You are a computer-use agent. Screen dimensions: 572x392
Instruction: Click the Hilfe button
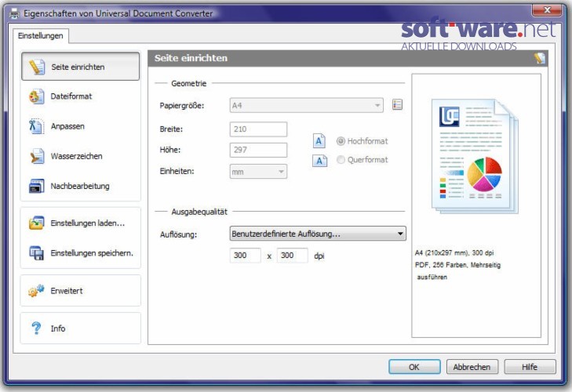click(x=530, y=367)
